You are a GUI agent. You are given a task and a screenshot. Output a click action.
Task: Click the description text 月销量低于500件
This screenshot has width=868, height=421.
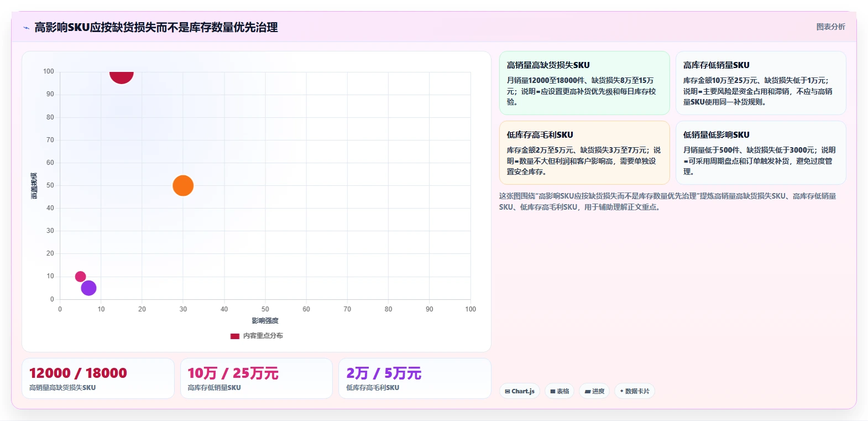(759, 161)
